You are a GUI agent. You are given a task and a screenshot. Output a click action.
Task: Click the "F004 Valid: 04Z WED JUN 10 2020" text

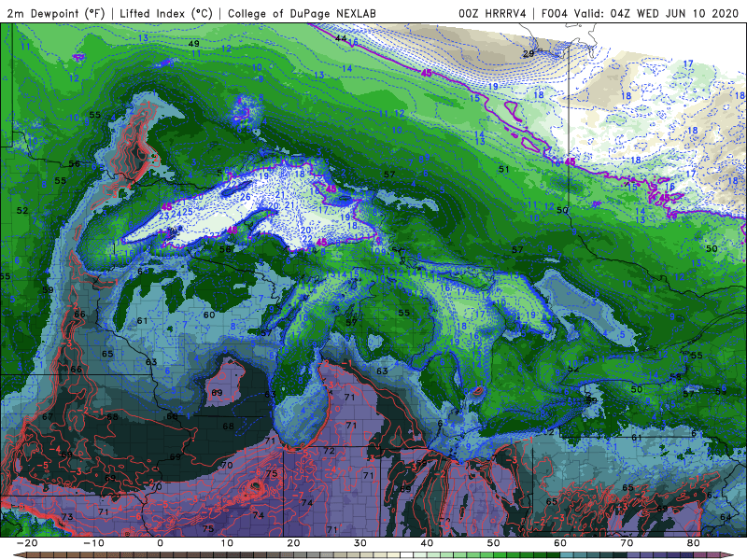(640, 13)
